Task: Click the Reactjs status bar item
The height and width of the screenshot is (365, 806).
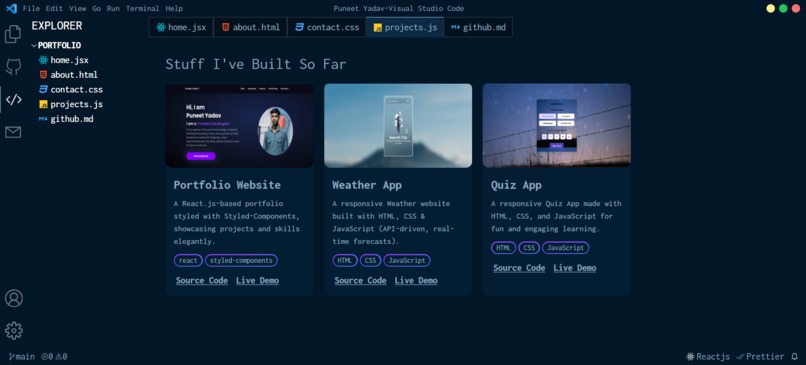Action: tap(708, 356)
